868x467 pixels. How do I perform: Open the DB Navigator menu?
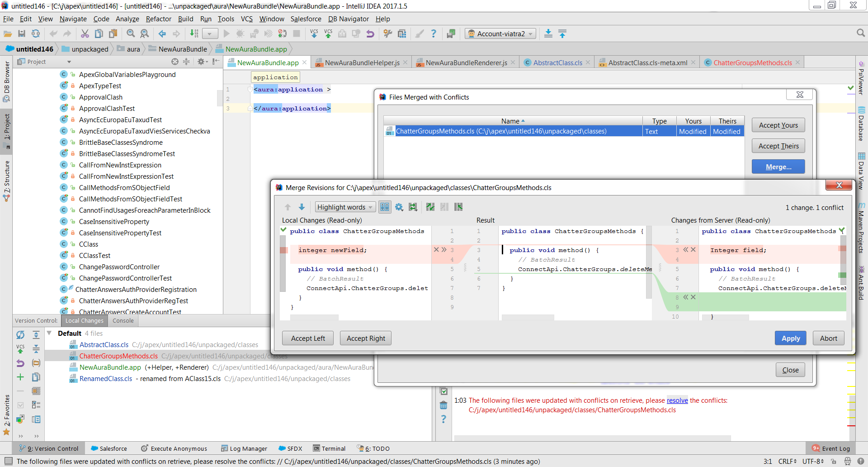(348, 19)
